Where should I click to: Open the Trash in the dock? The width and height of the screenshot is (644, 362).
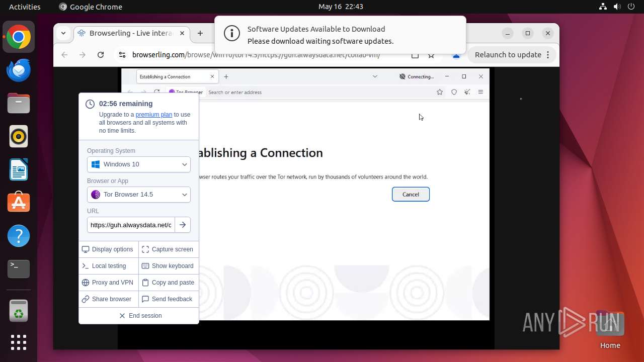click(19, 311)
